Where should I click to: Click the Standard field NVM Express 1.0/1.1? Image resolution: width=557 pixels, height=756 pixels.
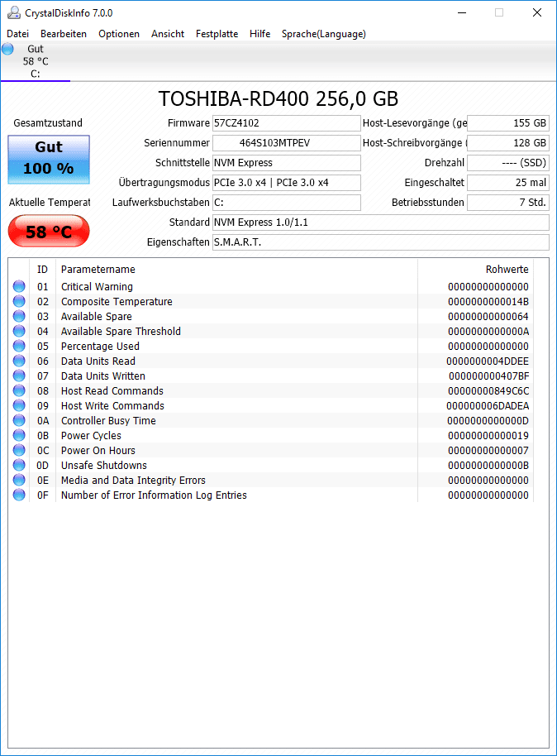click(x=381, y=222)
